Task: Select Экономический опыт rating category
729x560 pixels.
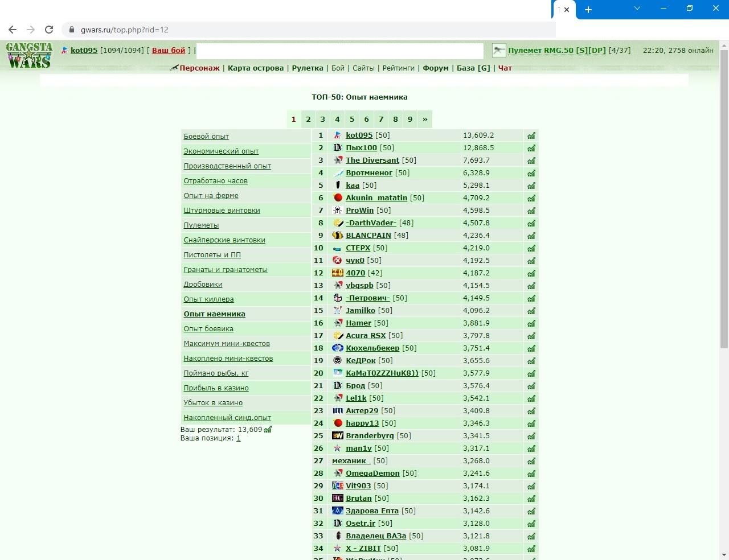Action: click(x=221, y=151)
